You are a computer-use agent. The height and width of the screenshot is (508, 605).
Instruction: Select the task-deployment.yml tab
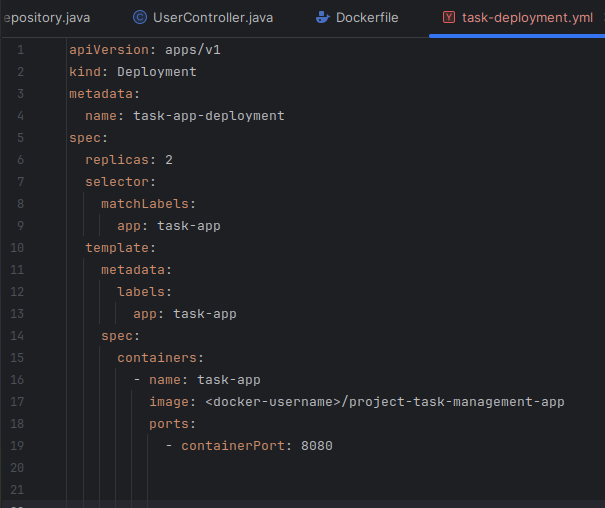pos(526,17)
